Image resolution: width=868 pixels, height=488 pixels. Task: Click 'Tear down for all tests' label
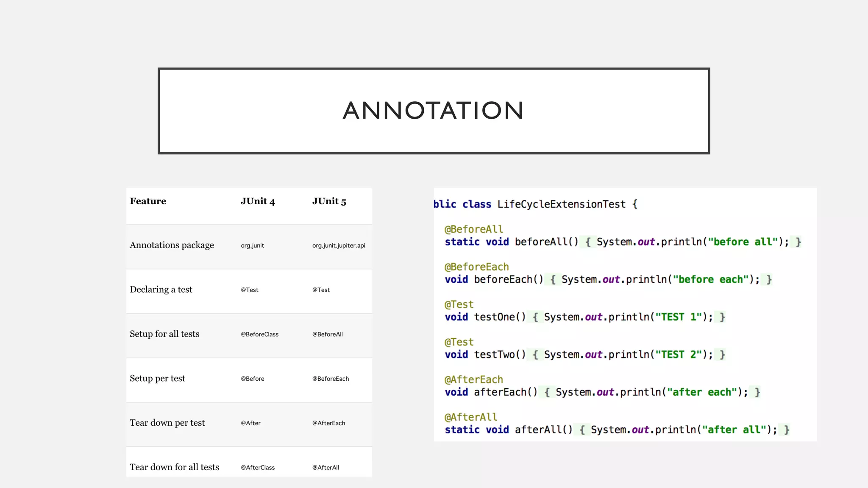pos(174,467)
